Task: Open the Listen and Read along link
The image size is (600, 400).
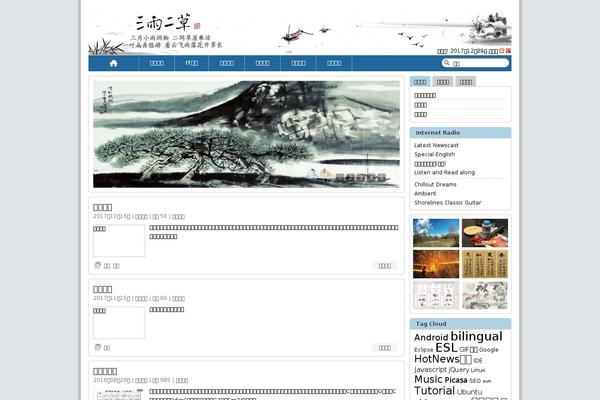Action: click(x=444, y=173)
